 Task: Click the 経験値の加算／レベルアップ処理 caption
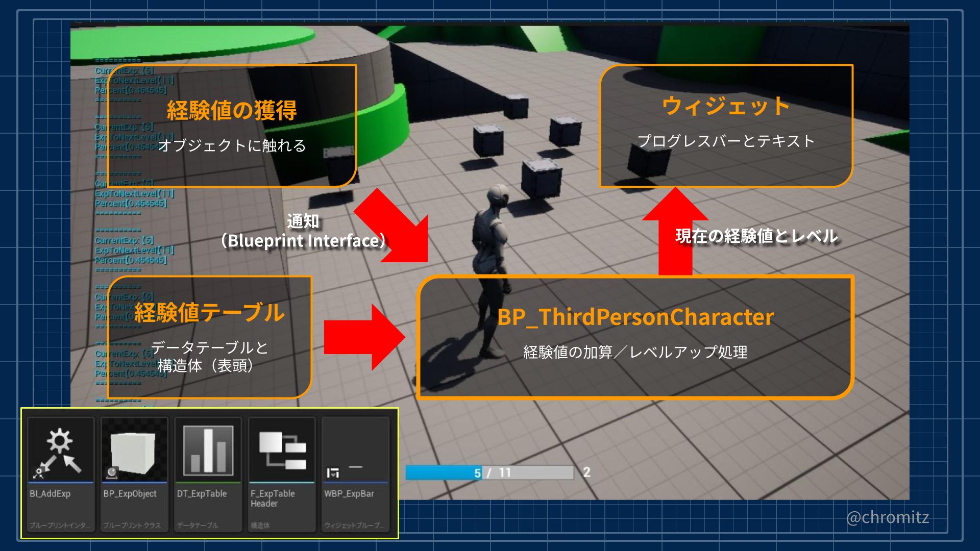(635, 352)
